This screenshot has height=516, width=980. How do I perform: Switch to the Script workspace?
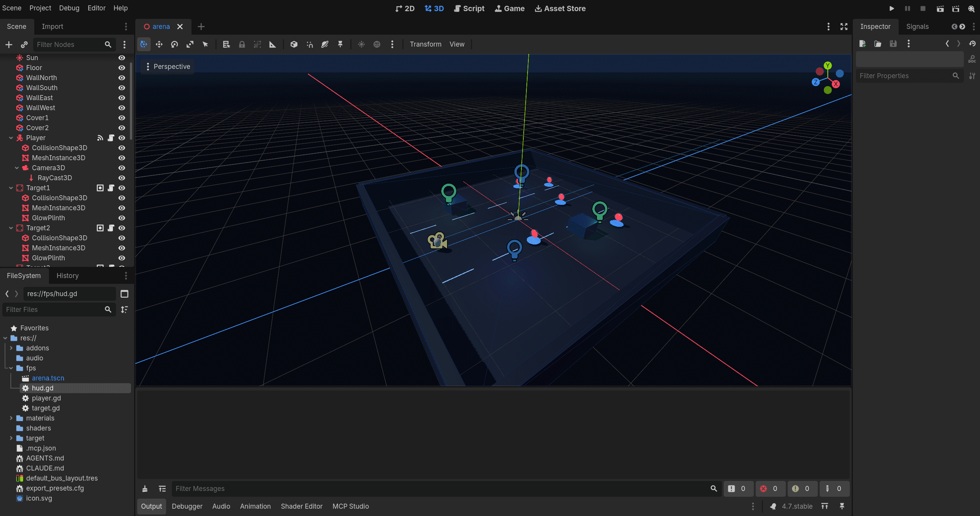(x=469, y=8)
